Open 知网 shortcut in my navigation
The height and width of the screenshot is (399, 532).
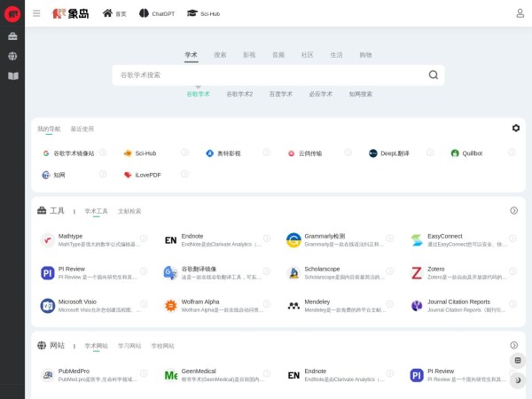pos(53,175)
